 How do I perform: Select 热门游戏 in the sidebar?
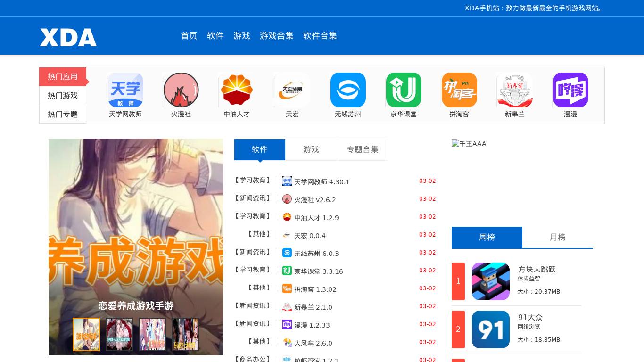(x=63, y=95)
